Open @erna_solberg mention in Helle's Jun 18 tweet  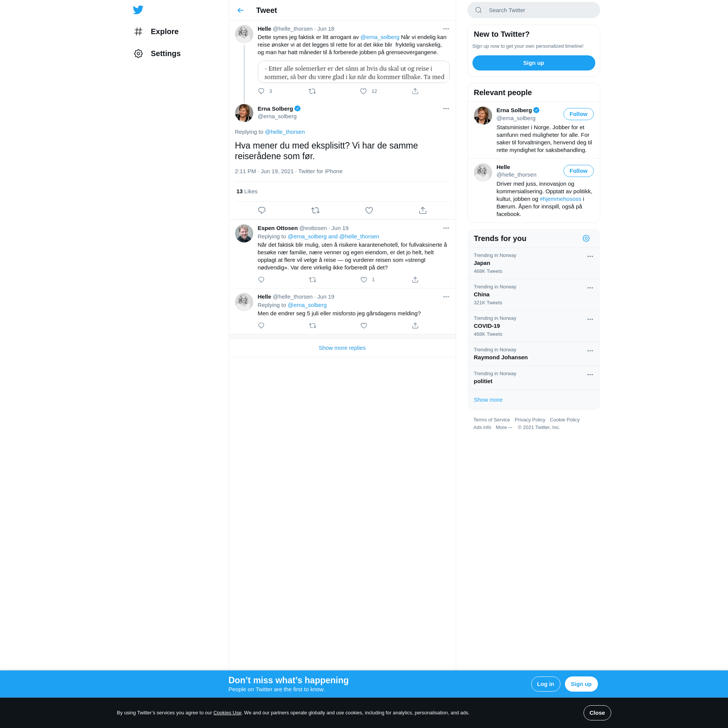(x=380, y=37)
